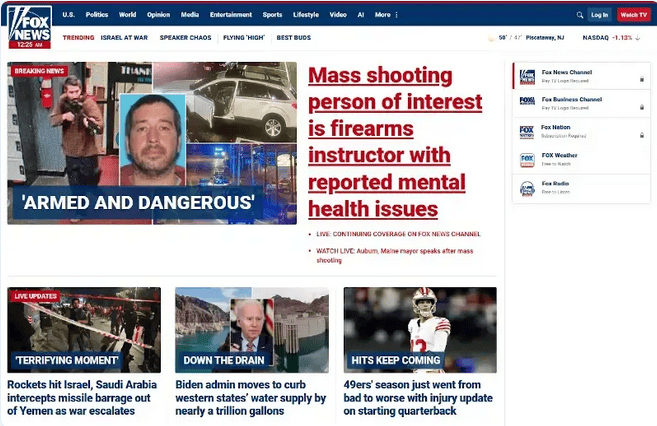Open the 'HITS KEEP COMING' 49ers thumbnail

click(x=420, y=330)
